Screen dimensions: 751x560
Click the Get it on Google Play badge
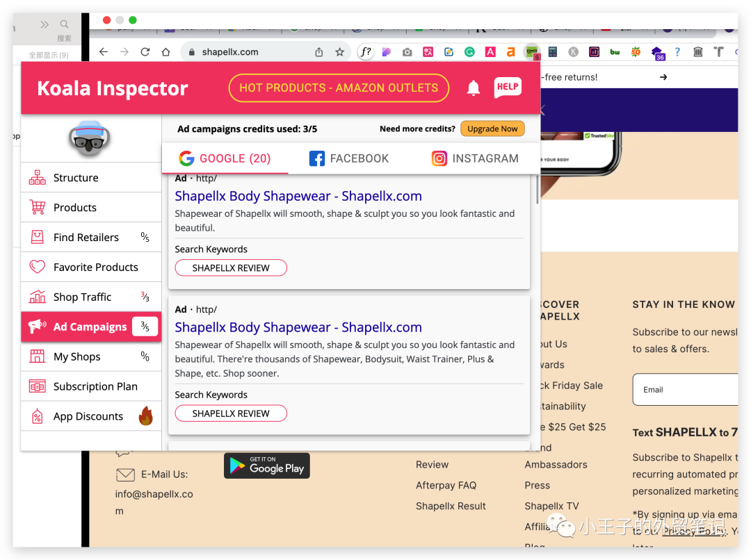click(x=267, y=466)
